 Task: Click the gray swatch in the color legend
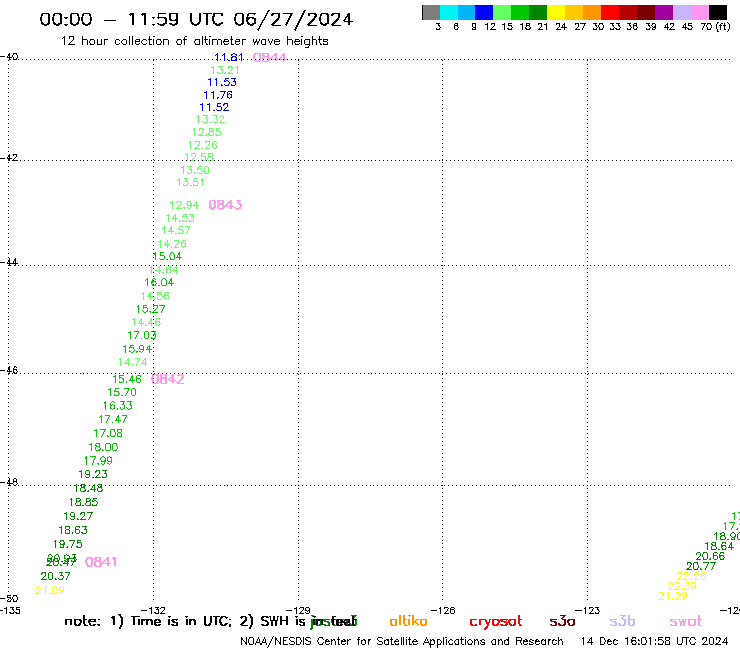pos(431,12)
